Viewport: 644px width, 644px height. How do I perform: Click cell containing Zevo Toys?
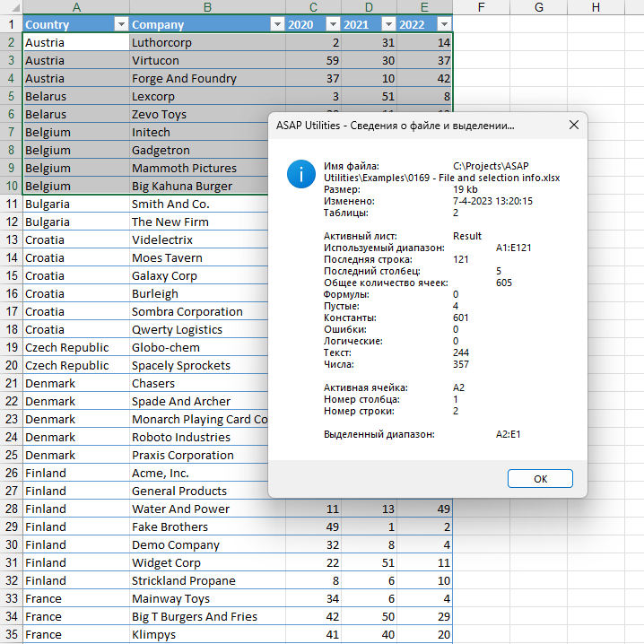click(199, 114)
